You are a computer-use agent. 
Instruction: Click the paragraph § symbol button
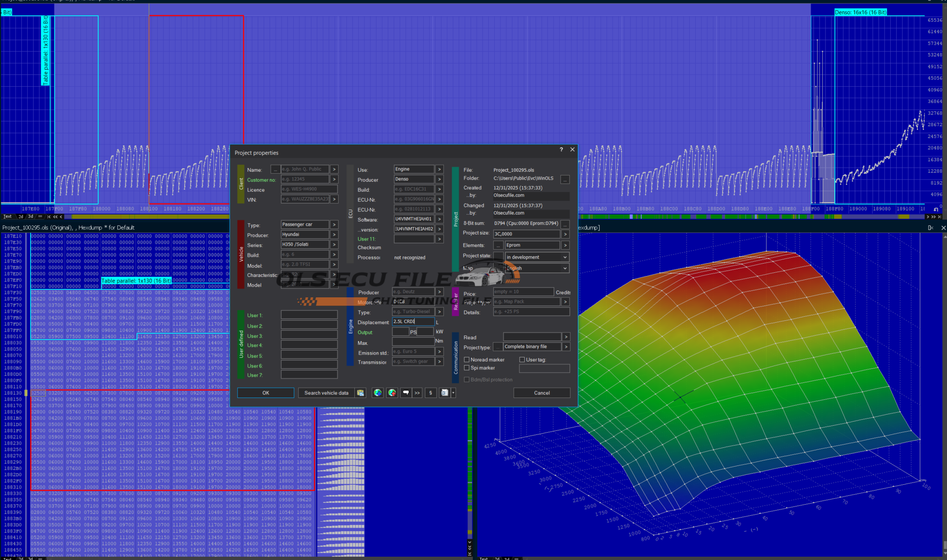(x=431, y=393)
